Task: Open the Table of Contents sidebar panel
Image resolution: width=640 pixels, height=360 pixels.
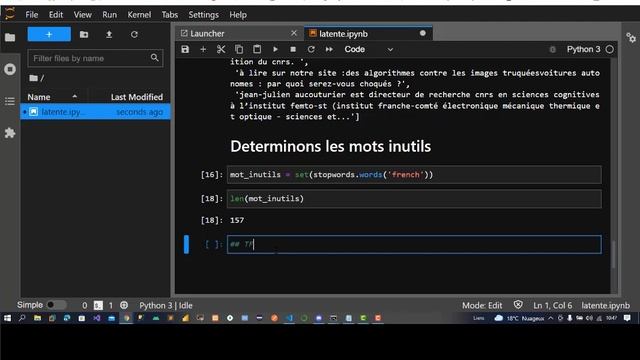Action: 10,101
